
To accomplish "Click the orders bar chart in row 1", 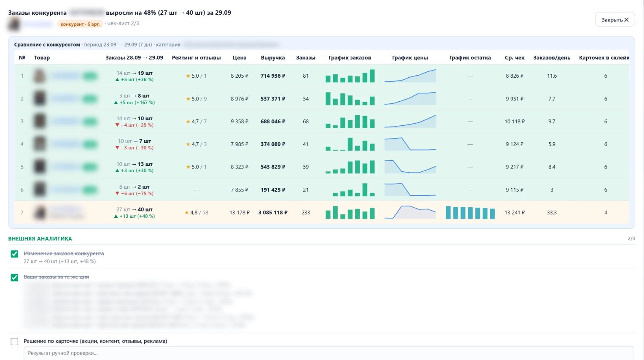I will pos(350,76).
